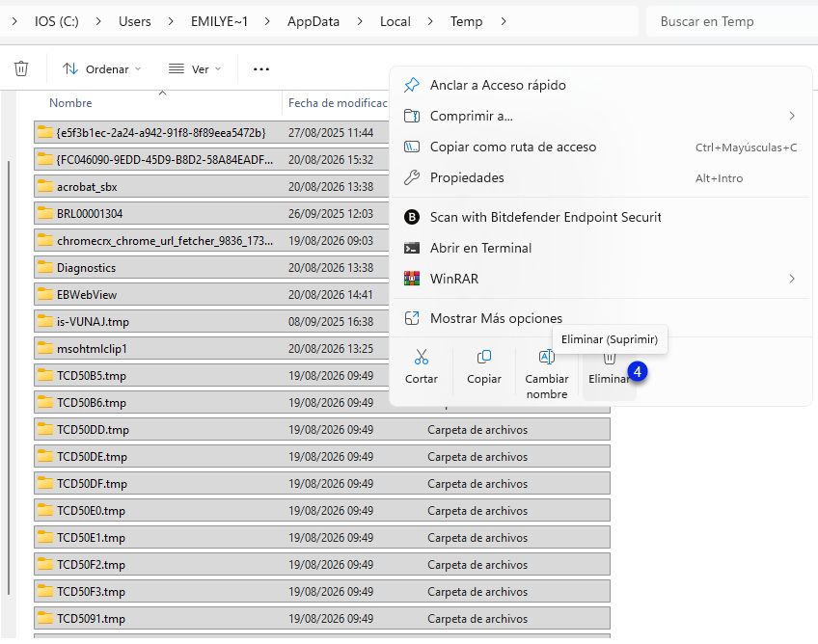Click the WinRAR books icon
The width and height of the screenshot is (818, 644).
412,279
